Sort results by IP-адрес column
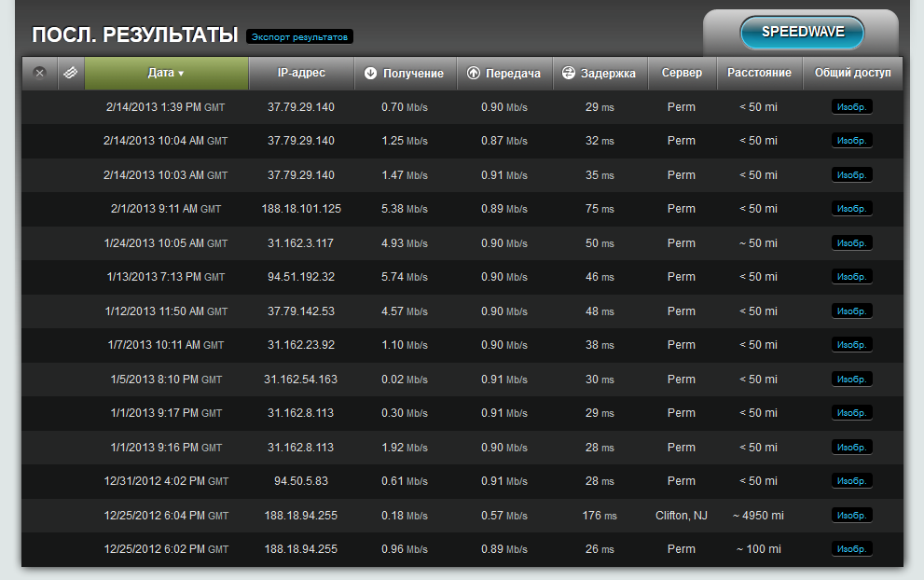The image size is (924, 580). click(x=301, y=73)
